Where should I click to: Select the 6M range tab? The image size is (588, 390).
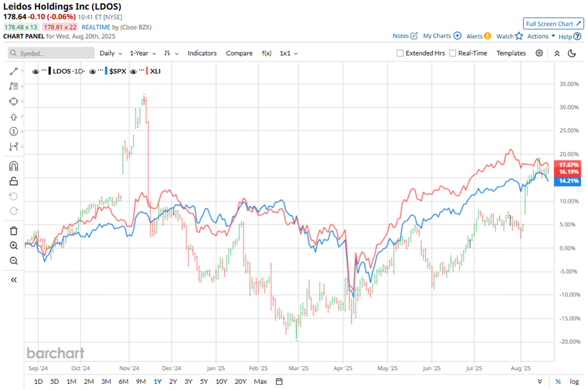pos(123,381)
